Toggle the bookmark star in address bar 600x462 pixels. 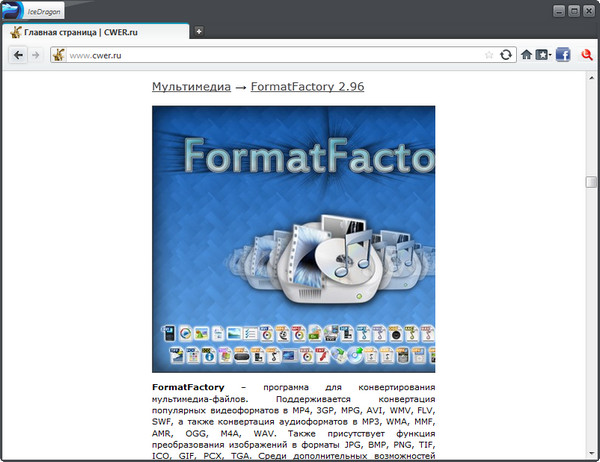click(x=489, y=54)
